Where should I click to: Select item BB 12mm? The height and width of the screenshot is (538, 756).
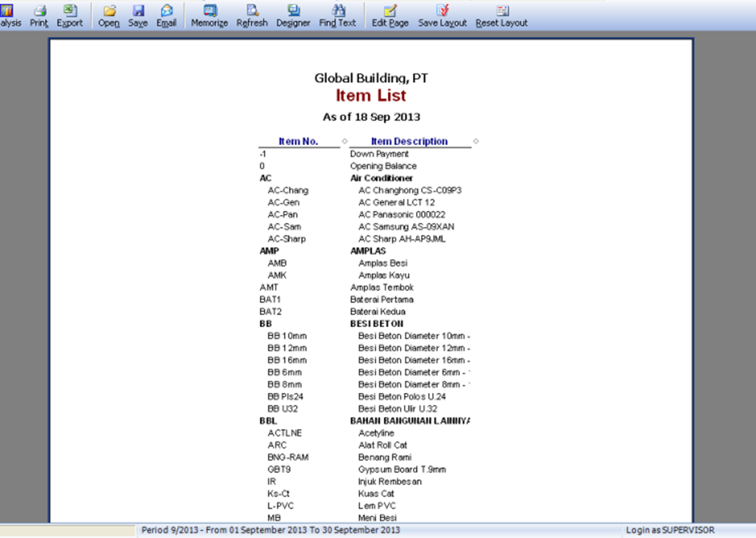[287, 348]
